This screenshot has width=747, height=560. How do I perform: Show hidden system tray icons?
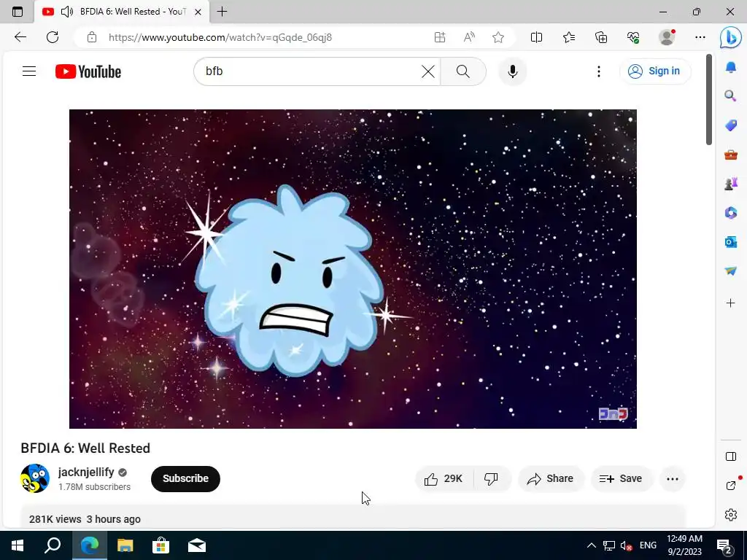point(591,545)
